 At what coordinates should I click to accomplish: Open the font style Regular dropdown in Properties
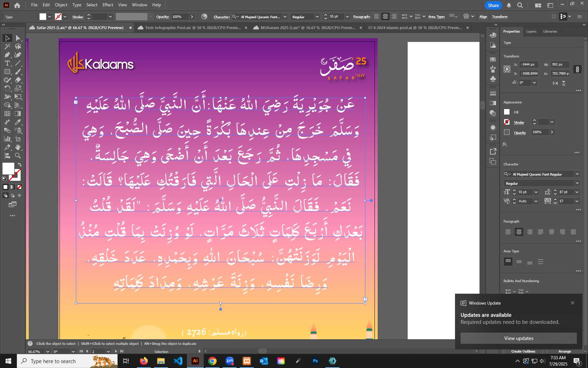(x=577, y=183)
